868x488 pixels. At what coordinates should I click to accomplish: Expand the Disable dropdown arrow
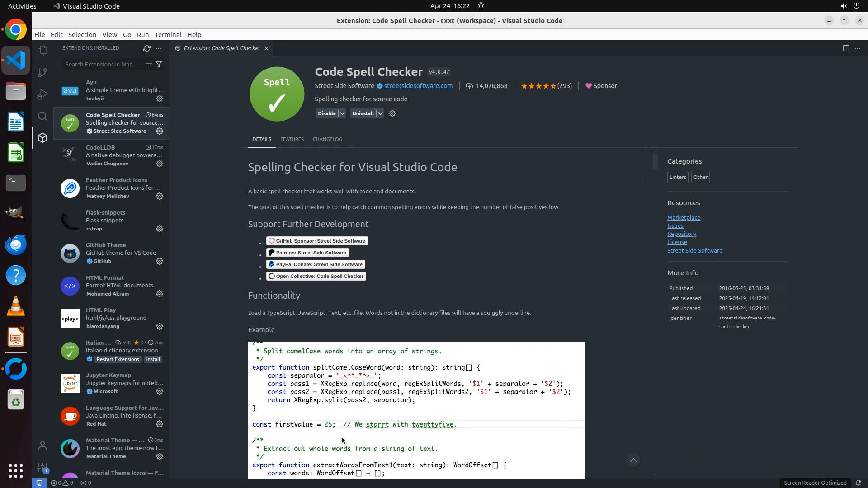tap(342, 113)
